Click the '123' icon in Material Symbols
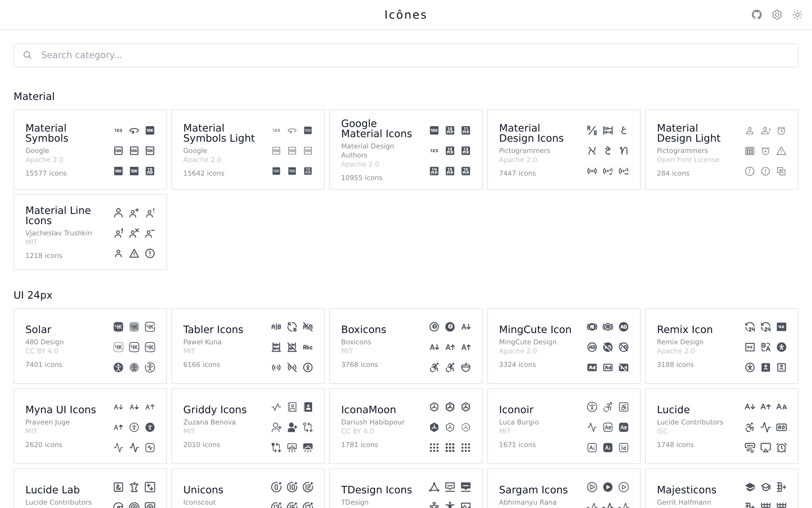The height and width of the screenshot is (508, 812). [118, 130]
